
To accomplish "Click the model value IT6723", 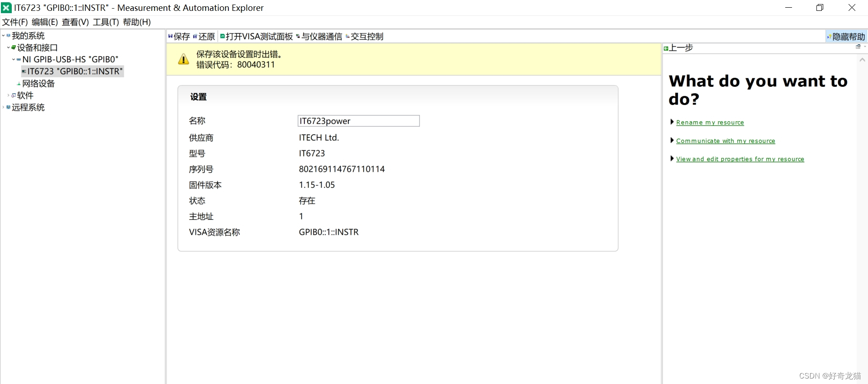I will pyautogui.click(x=312, y=153).
